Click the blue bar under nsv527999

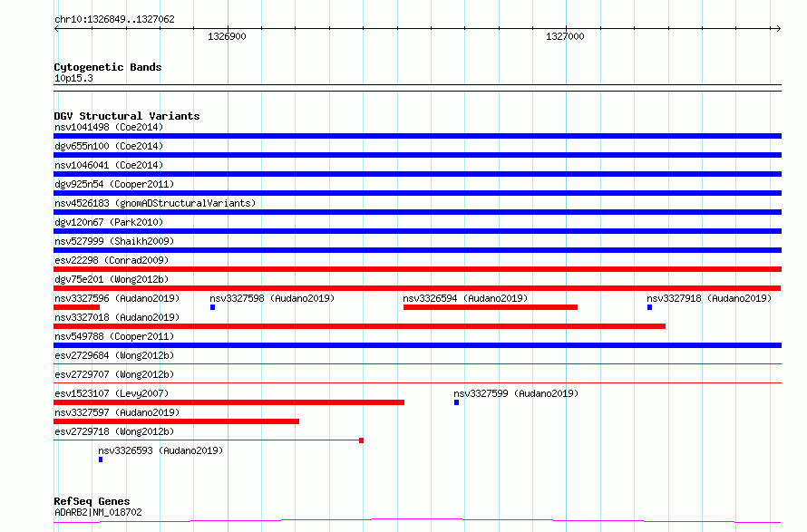point(417,250)
